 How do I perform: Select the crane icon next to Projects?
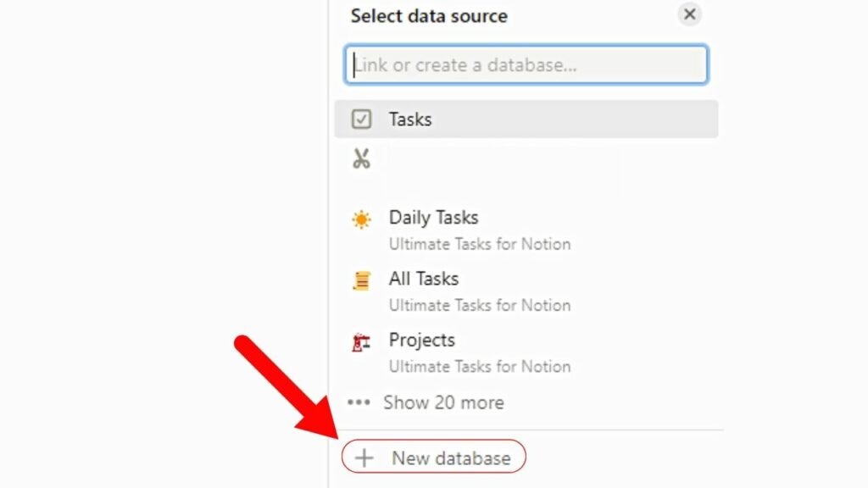[362, 342]
